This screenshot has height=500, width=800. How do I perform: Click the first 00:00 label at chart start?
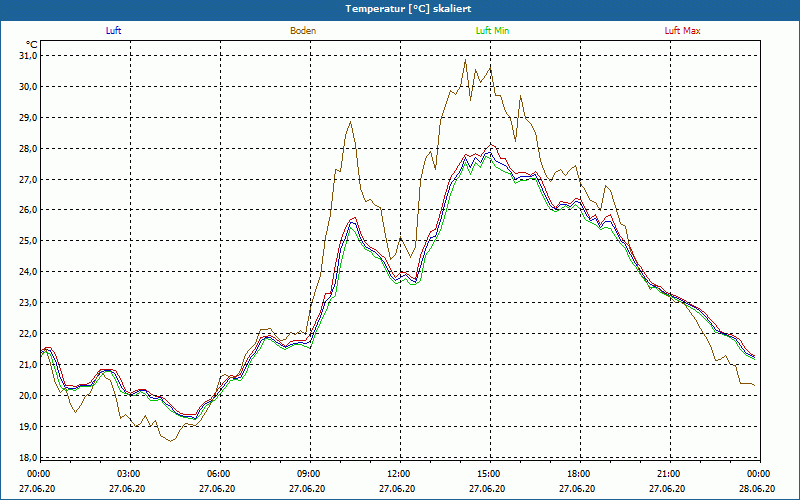tap(40, 474)
